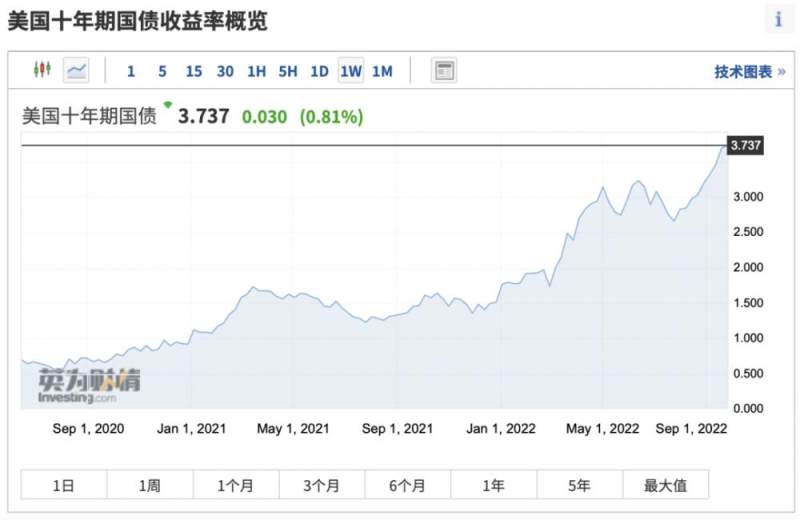Switch to candlestick chart type icon
The image size is (800, 520).
click(41, 70)
